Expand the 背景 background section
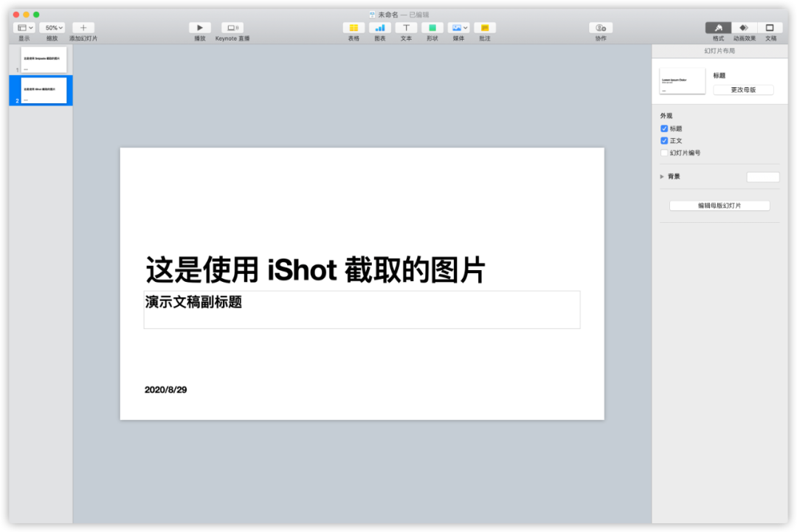Screen dimensions: 797x532 (x=662, y=176)
